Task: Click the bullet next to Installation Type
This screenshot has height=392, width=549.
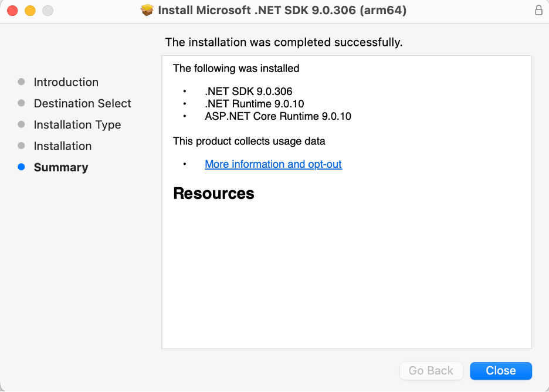Action: [x=22, y=124]
